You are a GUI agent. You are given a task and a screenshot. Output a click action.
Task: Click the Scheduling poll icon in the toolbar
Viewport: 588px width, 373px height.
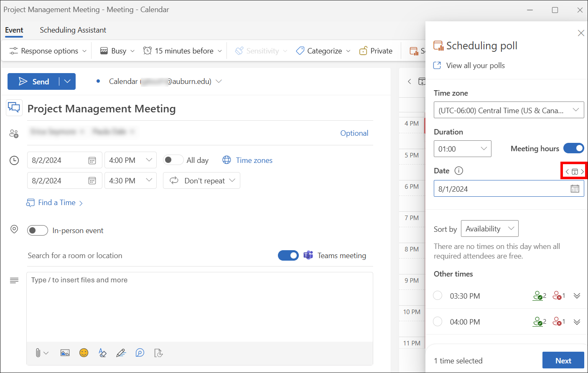point(414,51)
